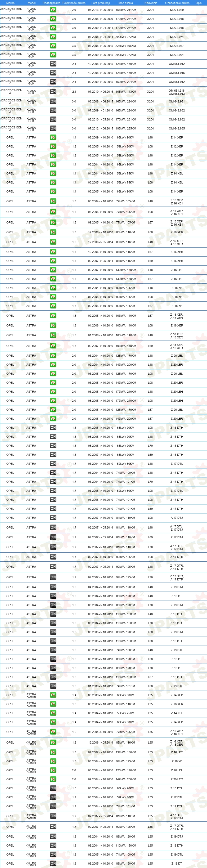Image resolution: width=207 pixels, height=868 pixels.
Task: Click petrol icon in Astra Z 20 LEL L67 row
Action: coord(53,410)
